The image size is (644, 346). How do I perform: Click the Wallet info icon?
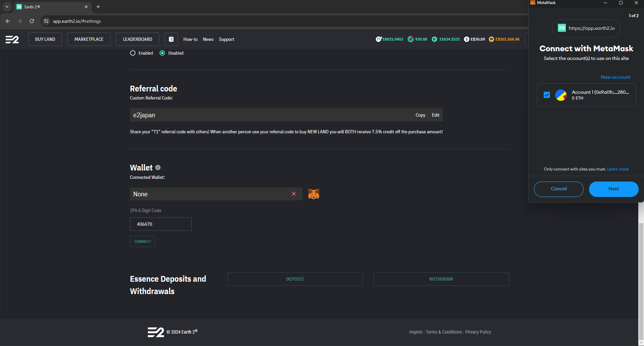tap(158, 167)
